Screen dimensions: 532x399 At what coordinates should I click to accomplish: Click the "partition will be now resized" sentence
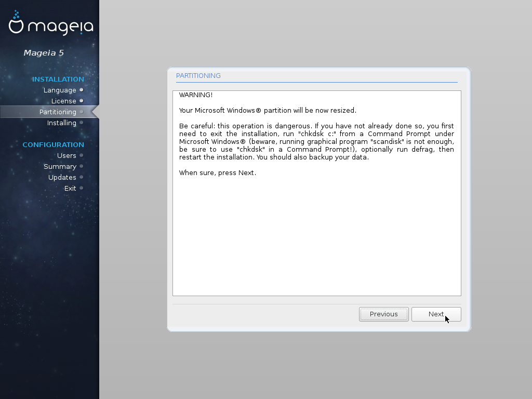click(268, 111)
